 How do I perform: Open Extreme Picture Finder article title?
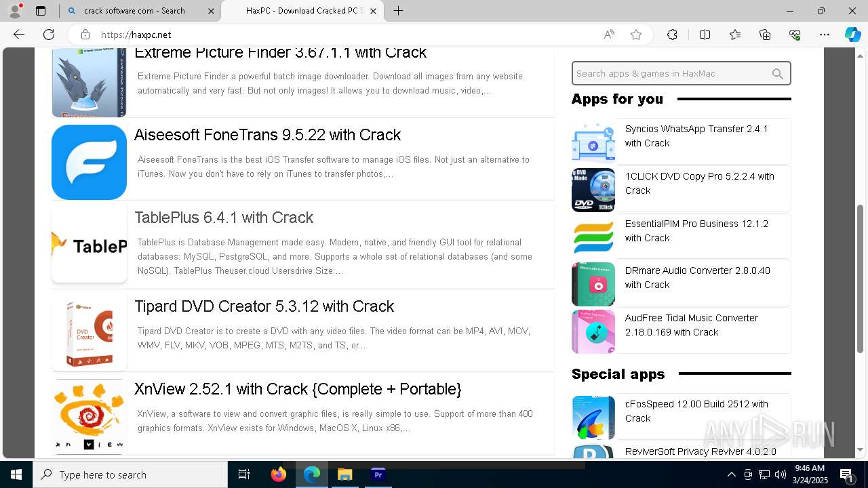tap(280, 53)
